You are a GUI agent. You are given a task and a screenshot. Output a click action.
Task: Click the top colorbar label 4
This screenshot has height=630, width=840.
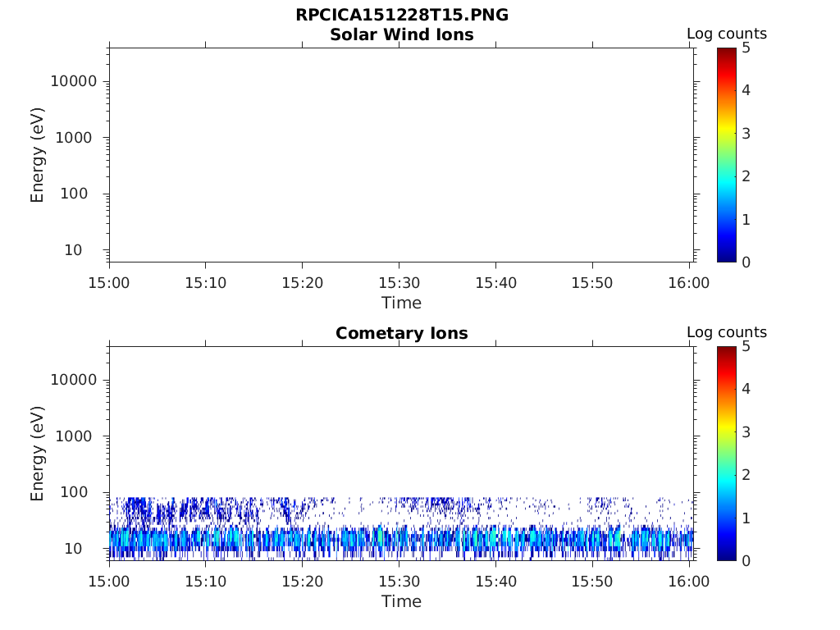(746, 90)
